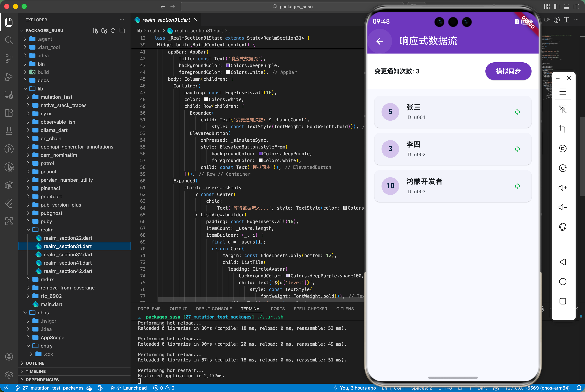Click the 27_mutation_test_packages branch in status bar
585x392 pixels.
pos(50,388)
